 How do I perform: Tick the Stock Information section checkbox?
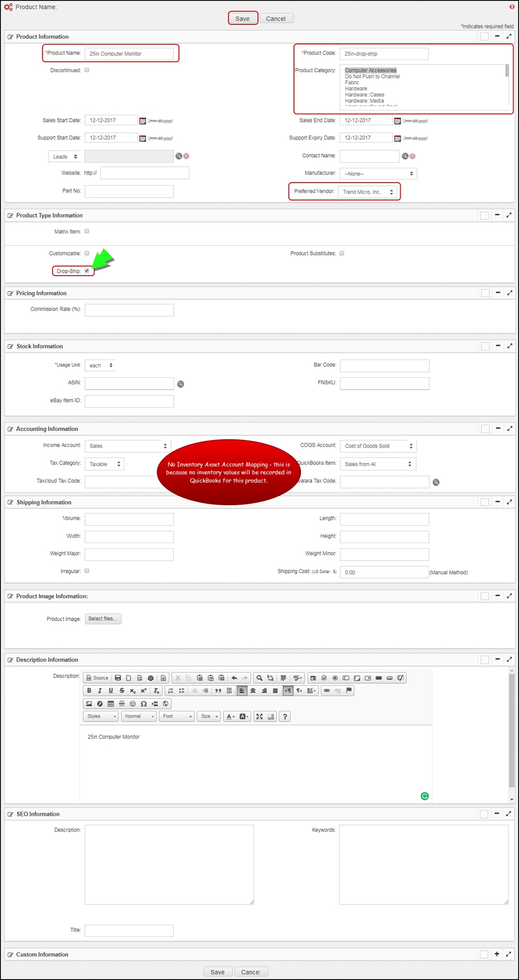click(485, 346)
